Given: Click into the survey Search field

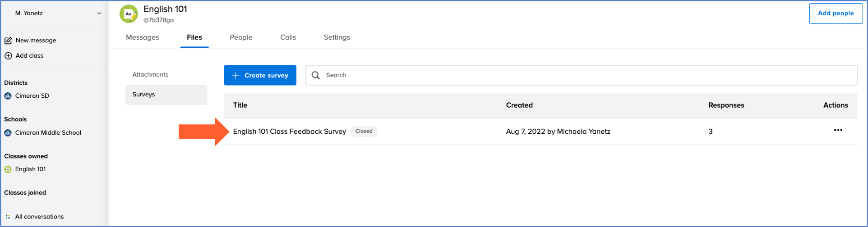Looking at the screenshot, I should 586,75.
